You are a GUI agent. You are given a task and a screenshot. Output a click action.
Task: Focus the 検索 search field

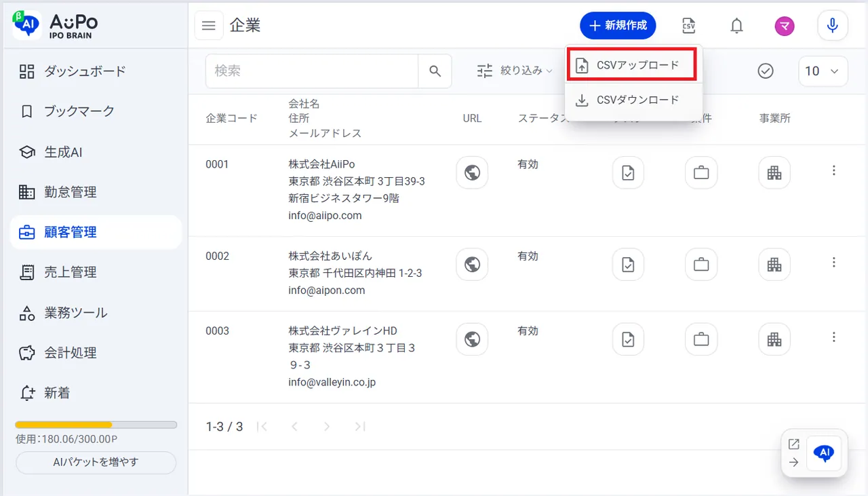tap(312, 71)
